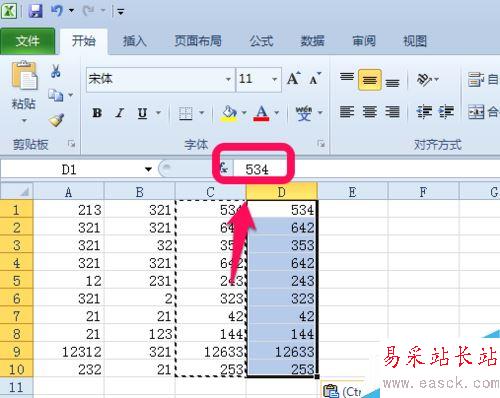Switch to the 插入 (Insert) tab

pos(134,41)
